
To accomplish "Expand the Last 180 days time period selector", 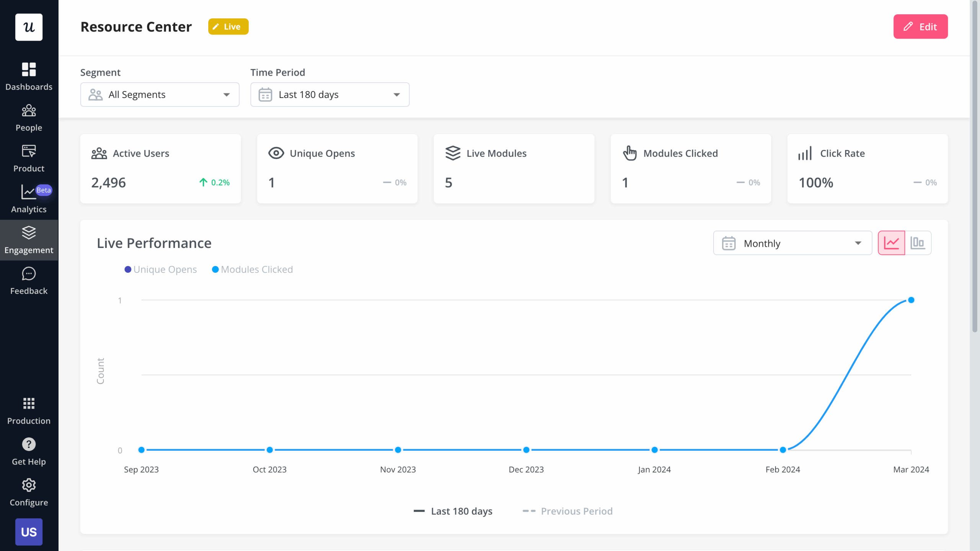I will pos(329,95).
